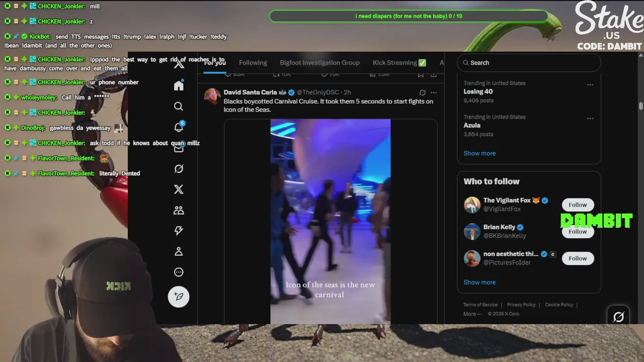Open Brian Kelly profile name

499,227
